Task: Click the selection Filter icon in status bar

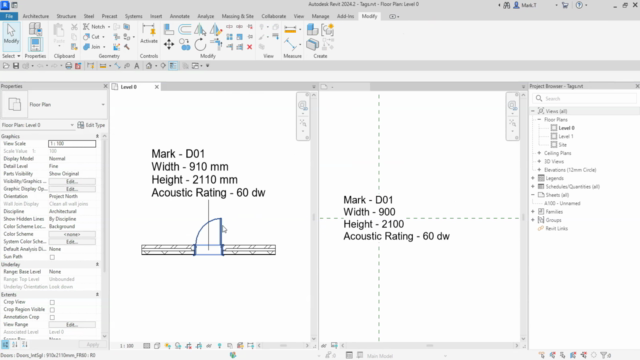Action: click(x=604, y=355)
